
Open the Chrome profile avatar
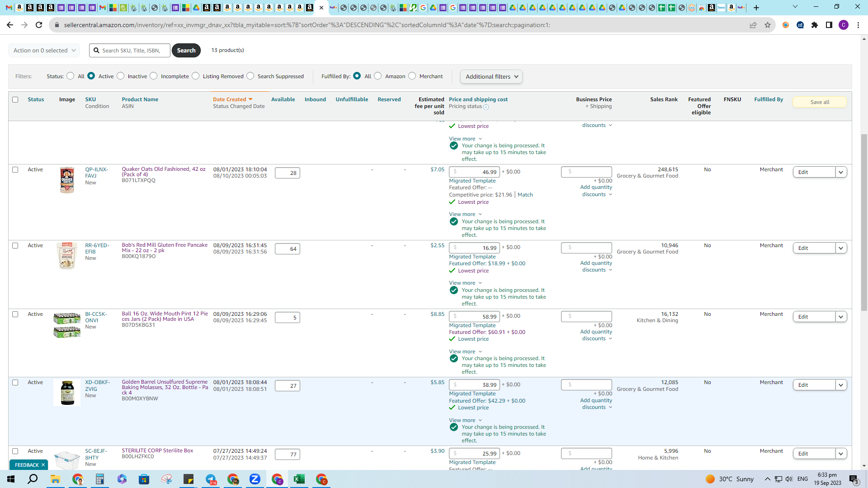tap(844, 25)
